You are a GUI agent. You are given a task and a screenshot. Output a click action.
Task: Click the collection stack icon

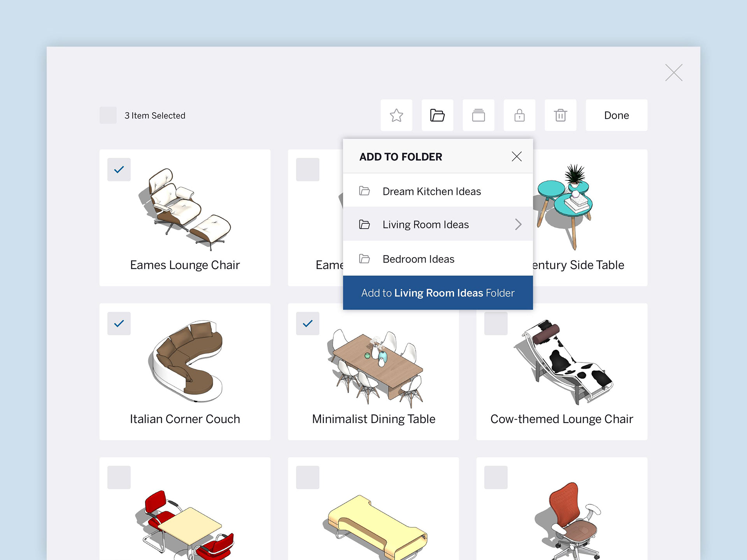[479, 115]
